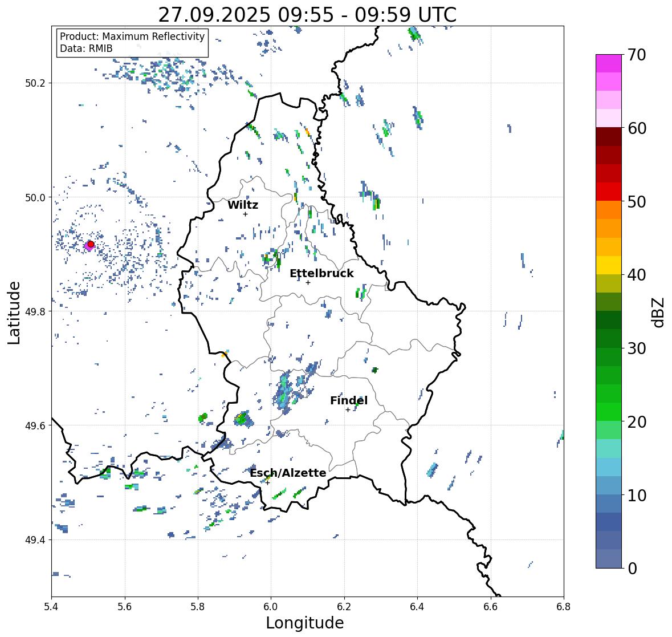Click the cross marker under Ettelbruck

308,282
